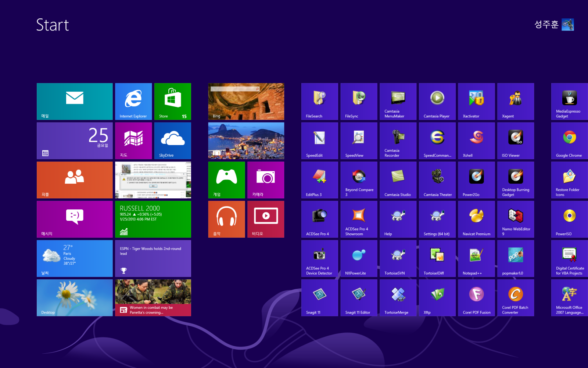Open the 성주훈 user account menu
The height and width of the screenshot is (368, 588).
pyautogui.click(x=554, y=25)
